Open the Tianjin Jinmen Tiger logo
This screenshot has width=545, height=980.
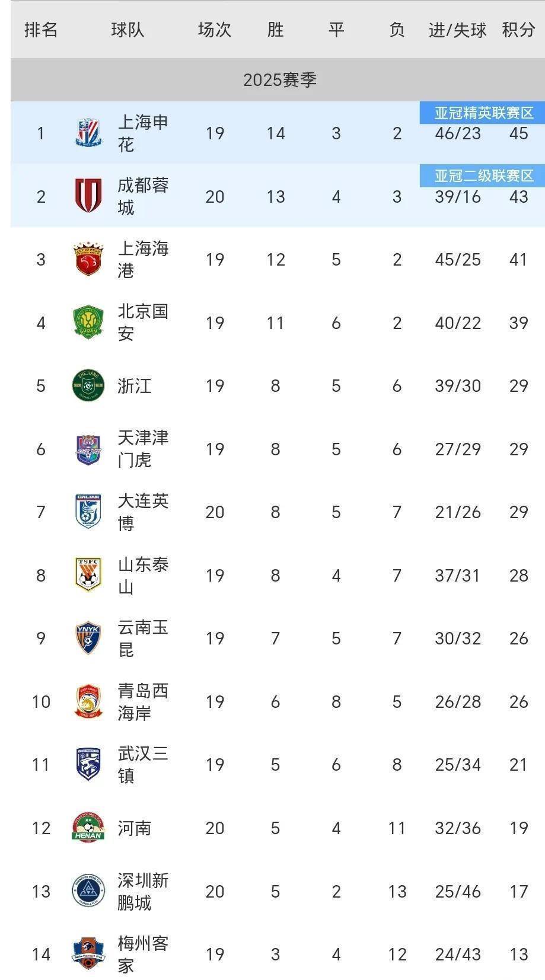(88, 449)
